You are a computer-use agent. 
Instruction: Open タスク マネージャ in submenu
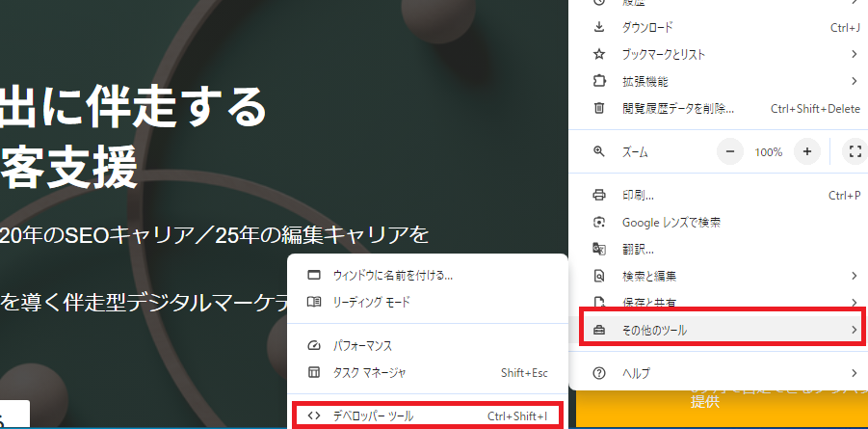pos(429,372)
